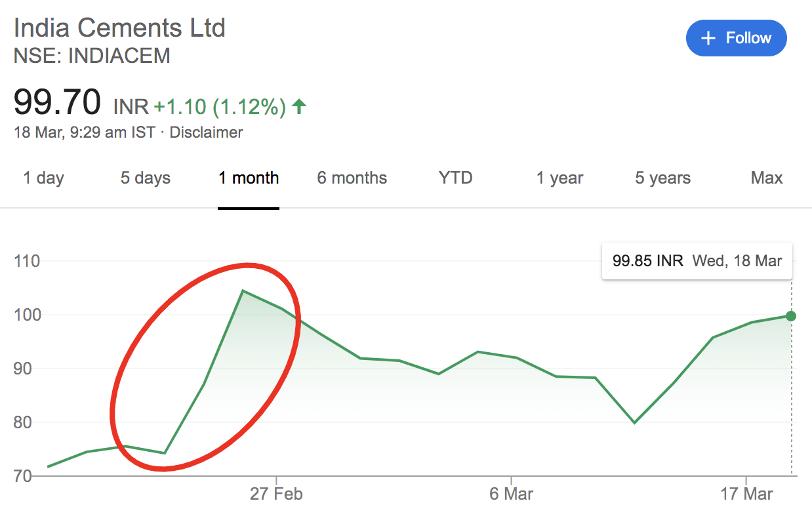812x522 pixels.
Task: Click the India Cements Ltd title
Action: pos(119,28)
